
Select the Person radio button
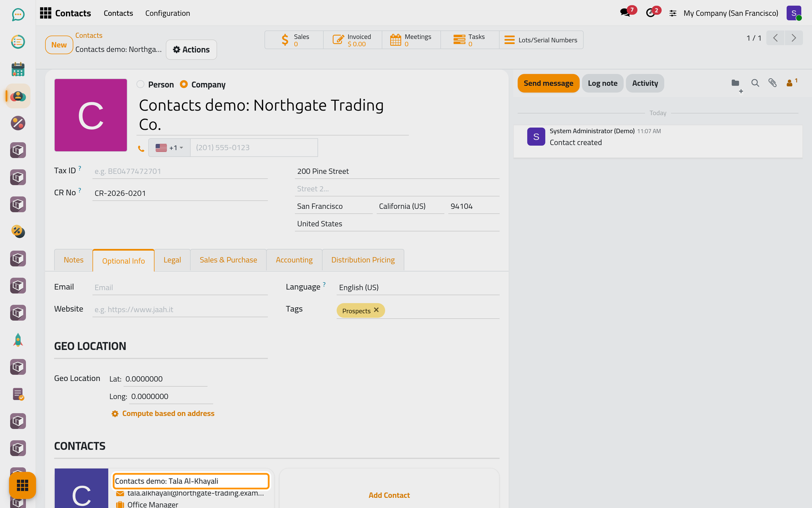[140, 84]
